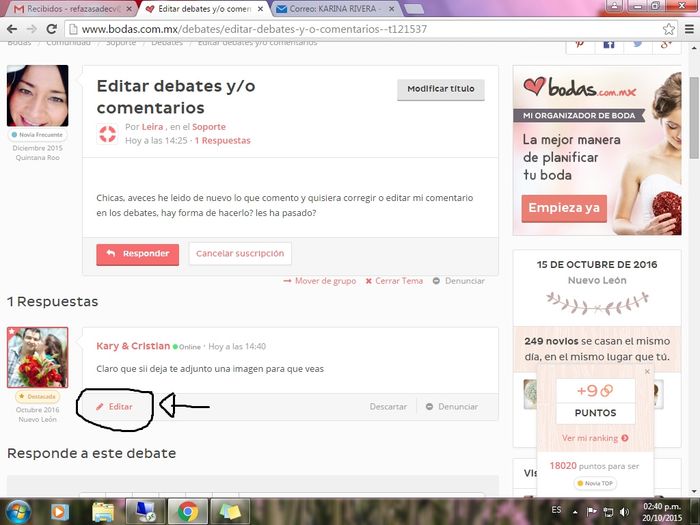This screenshot has width=700, height=525.
Task: Click the Empieza ya banner button
Action: [564, 208]
